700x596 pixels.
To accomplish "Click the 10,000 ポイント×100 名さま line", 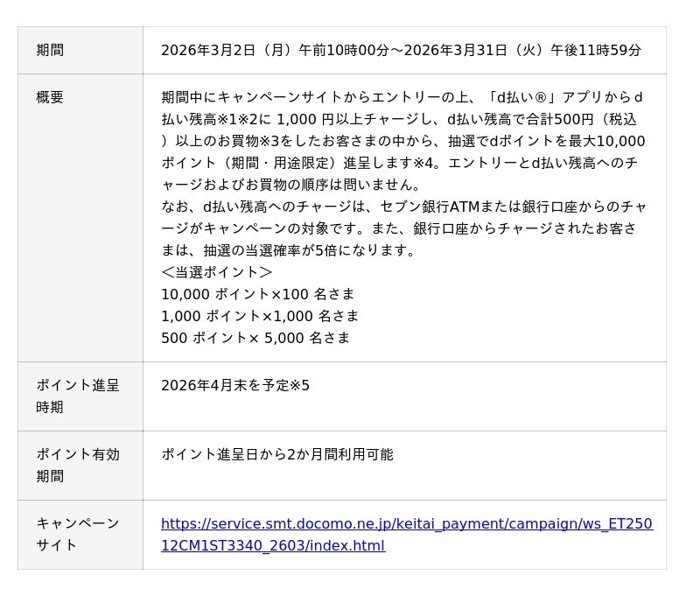I will point(258,294).
